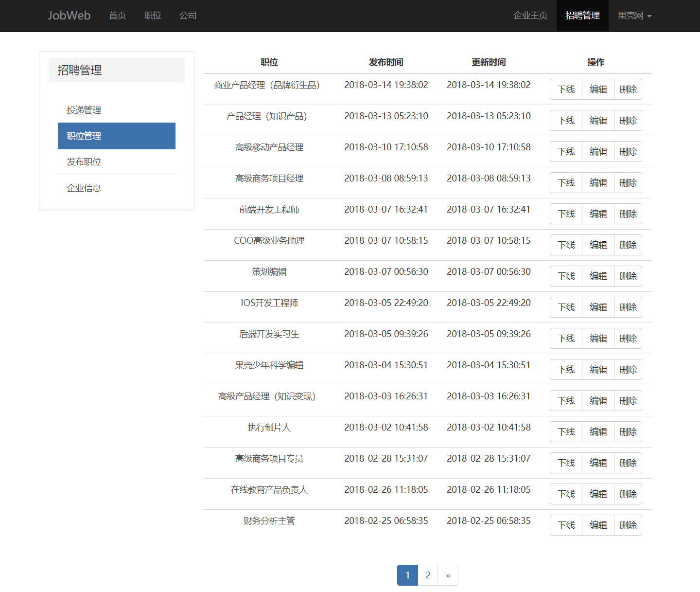Delete the 果壳少年科学编辑 position
Image resolution: width=700 pixels, height=592 pixels.
coord(628,370)
